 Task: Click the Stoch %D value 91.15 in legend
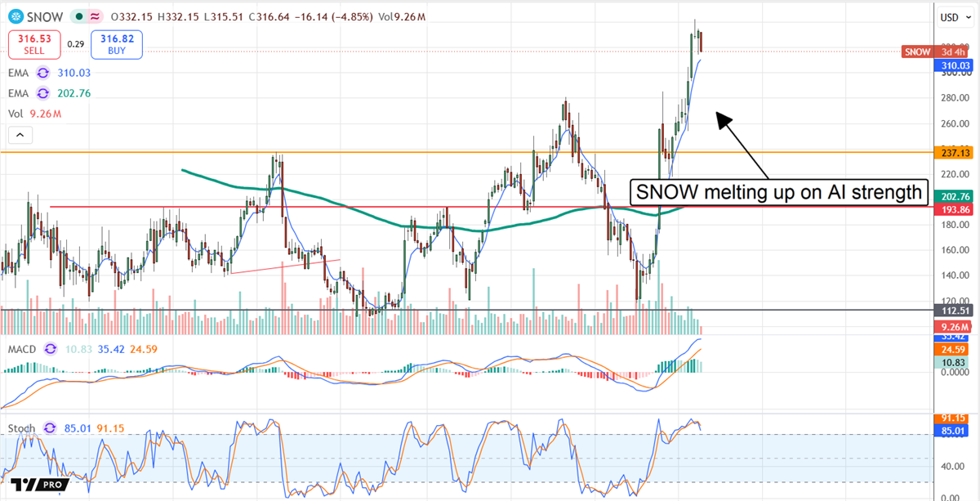pyautogui.click(x=109, y=427)
